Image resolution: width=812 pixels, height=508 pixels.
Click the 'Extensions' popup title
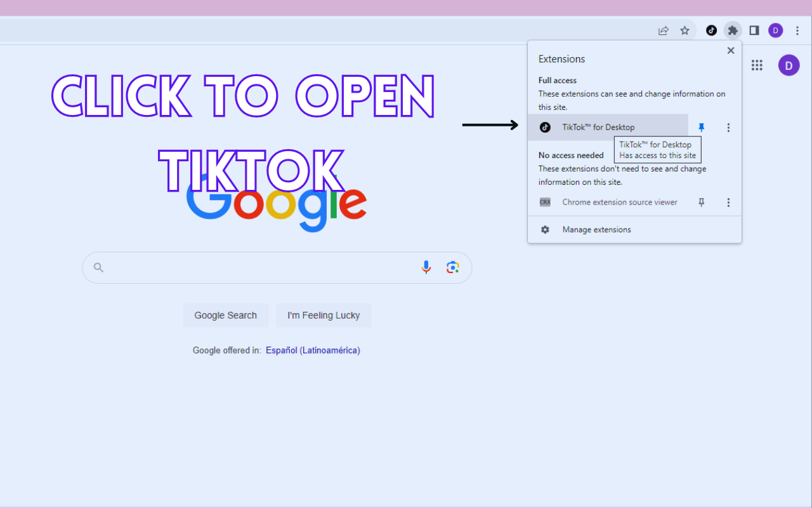pyautogui.click(x=561, y=59)
